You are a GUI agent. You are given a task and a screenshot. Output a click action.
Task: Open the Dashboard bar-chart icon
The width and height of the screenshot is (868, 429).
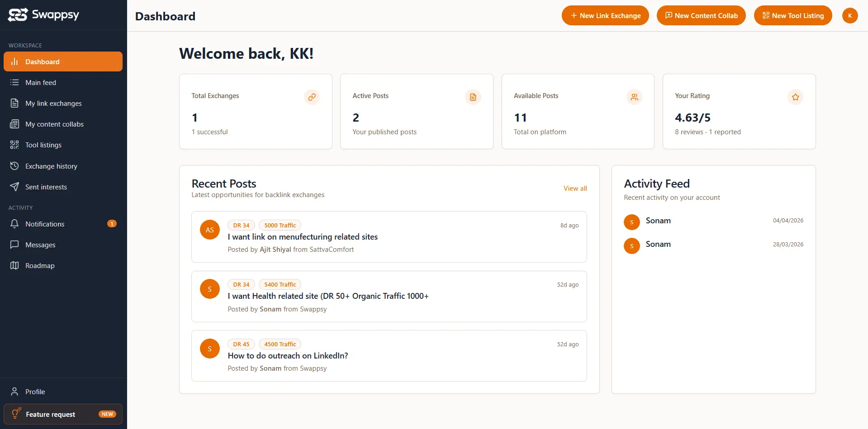14,61
